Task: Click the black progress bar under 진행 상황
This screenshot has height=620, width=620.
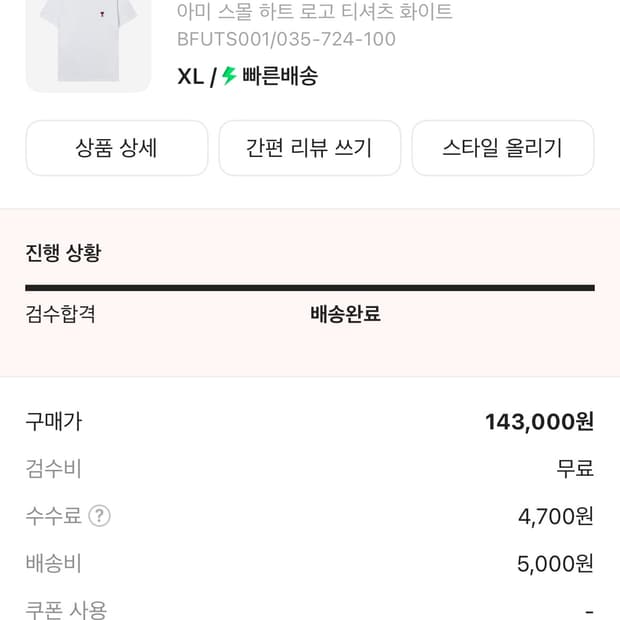Action: click(310, 288)
